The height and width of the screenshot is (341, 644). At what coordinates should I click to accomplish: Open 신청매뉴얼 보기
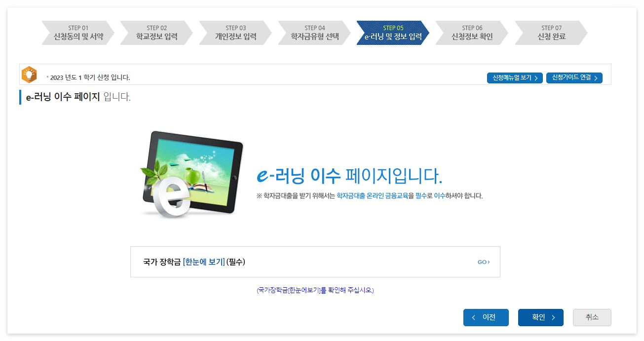[515, 77]
